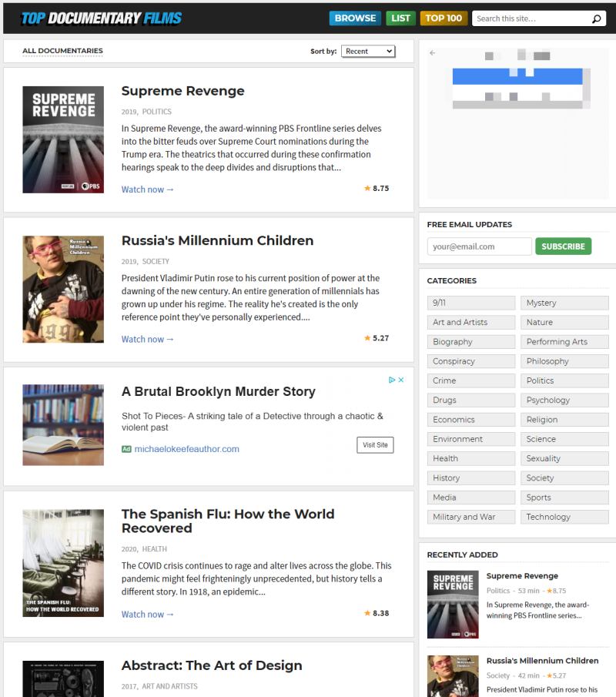Select the Crime category
The height and width of the screenshot is (697, 616).
point(471,381)
